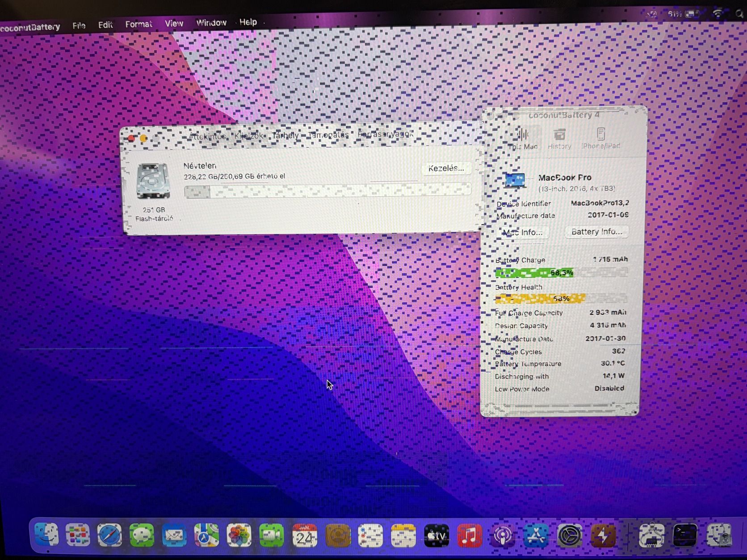Screen dimensions: 747x560
Task: Launch Safari from the Dock
Action: click(110, 535)
